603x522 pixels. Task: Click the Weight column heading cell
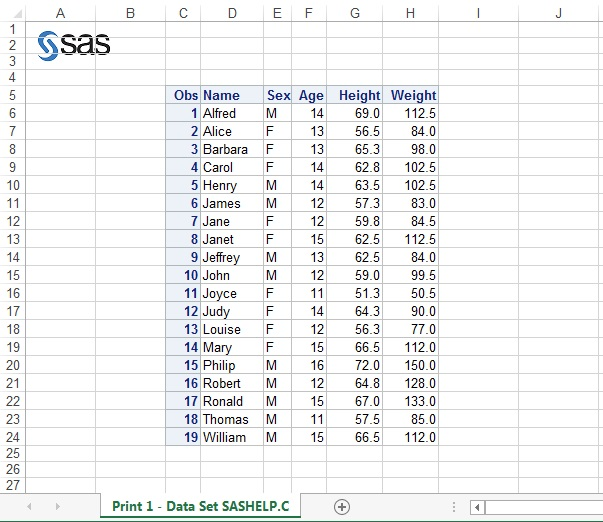click(411, 96)
